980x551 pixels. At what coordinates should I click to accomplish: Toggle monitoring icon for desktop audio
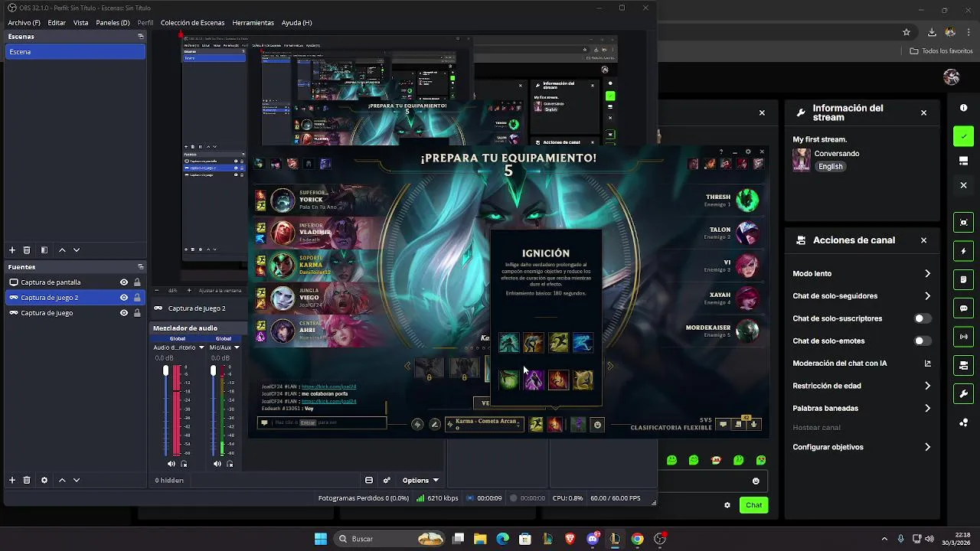pyautogui.click(x=184, y=464)
